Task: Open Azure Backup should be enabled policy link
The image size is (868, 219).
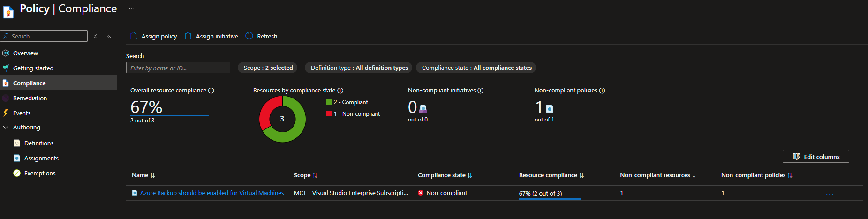Action: (212, 193)
